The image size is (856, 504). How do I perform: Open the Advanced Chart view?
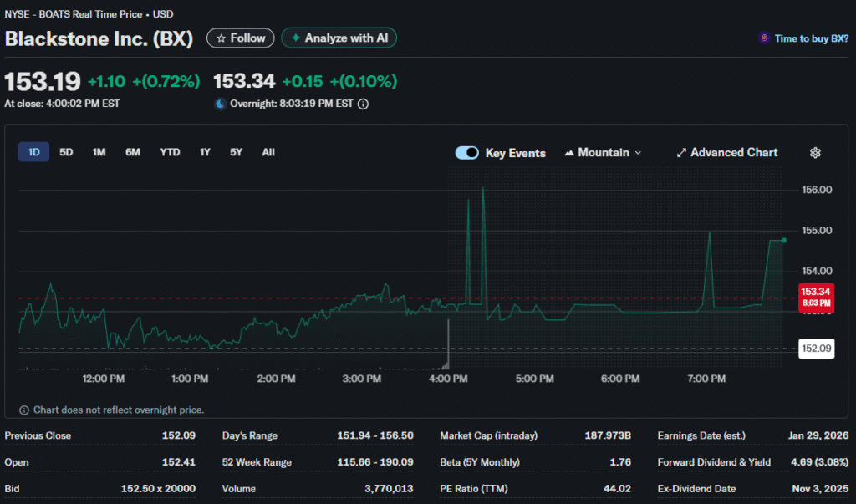point(726,153)
